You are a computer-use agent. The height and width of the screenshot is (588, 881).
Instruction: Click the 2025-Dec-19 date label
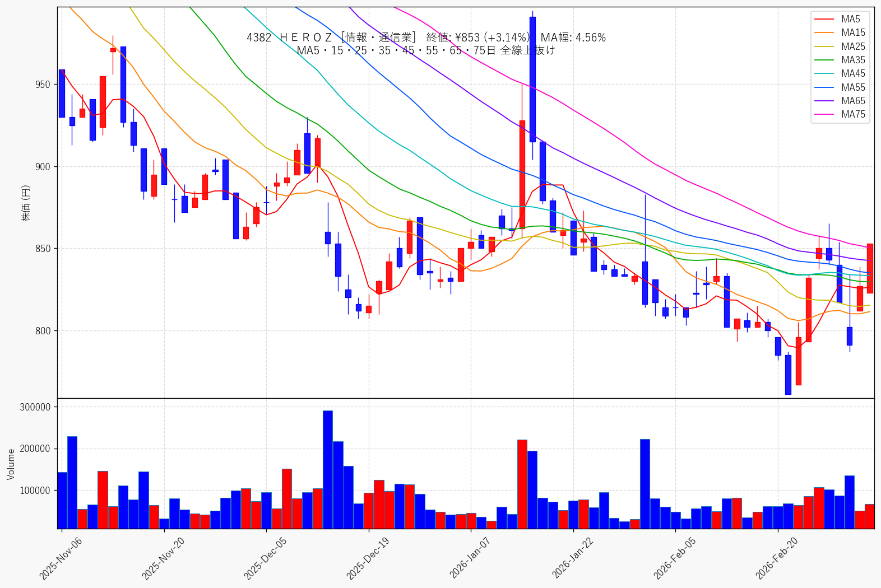click(368, 558)
